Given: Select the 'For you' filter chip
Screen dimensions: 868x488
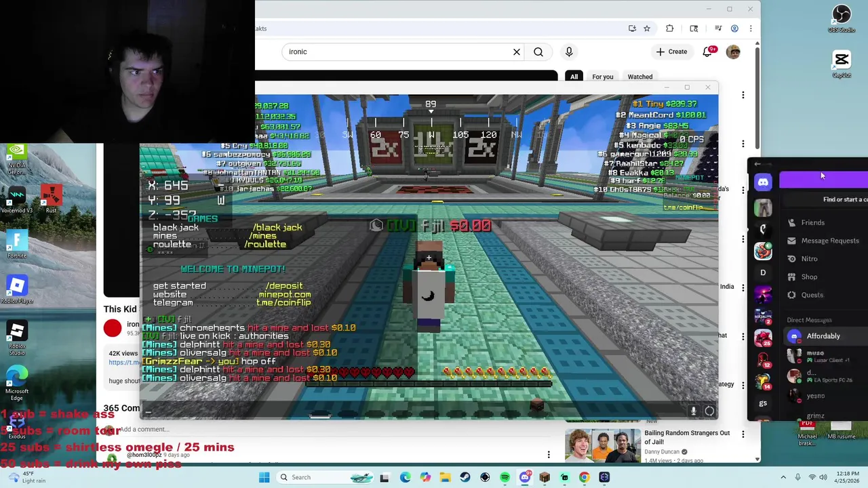Looking at the screenshot, I should [x=603, y=77].
